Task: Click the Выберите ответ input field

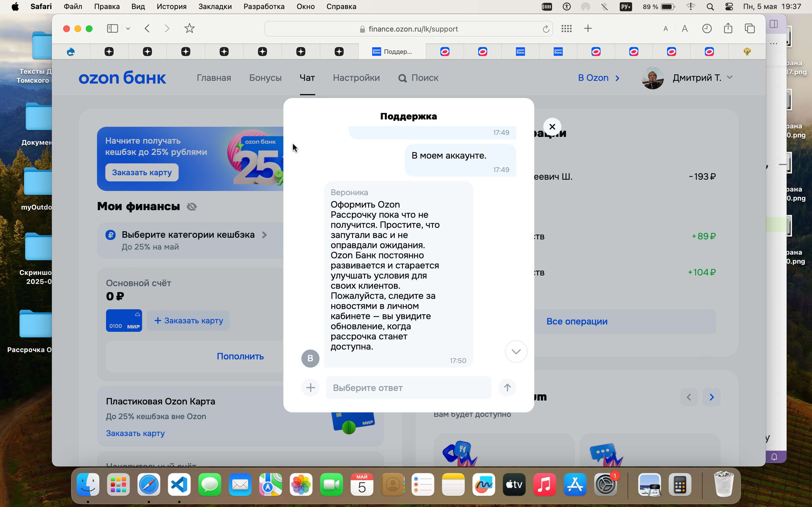Action: [408, 388]
